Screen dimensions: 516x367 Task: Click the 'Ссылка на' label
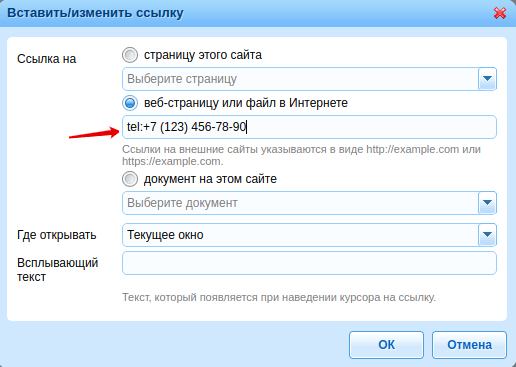click(x=47, y=59)
